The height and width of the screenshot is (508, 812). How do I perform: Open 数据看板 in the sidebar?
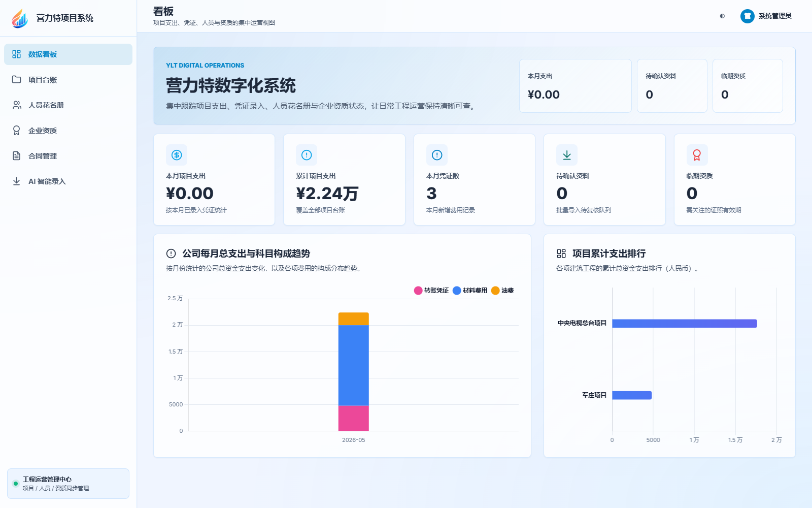[x=68, y=54]
